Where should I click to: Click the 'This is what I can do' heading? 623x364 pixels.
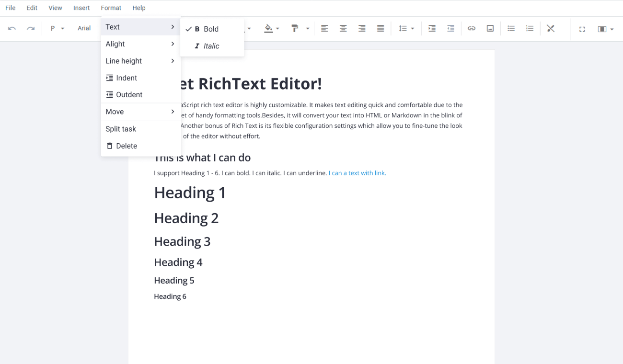pyautogui.click(x=202, y=158)
